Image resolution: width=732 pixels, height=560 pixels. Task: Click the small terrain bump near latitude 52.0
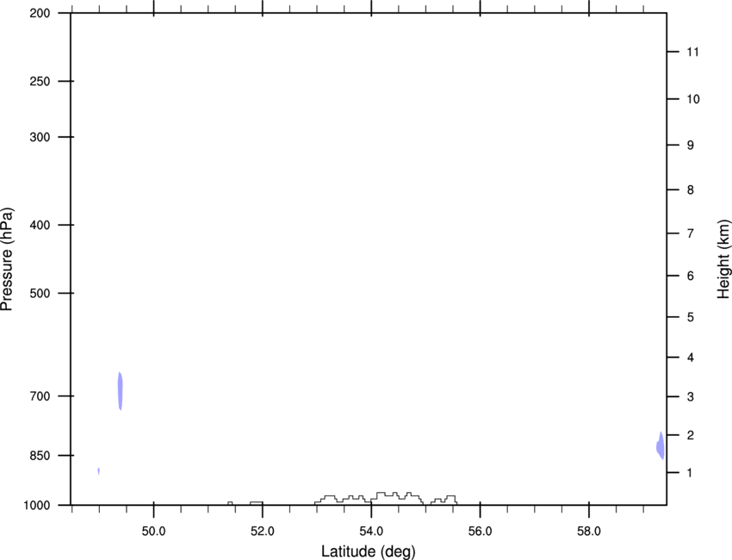257,503
